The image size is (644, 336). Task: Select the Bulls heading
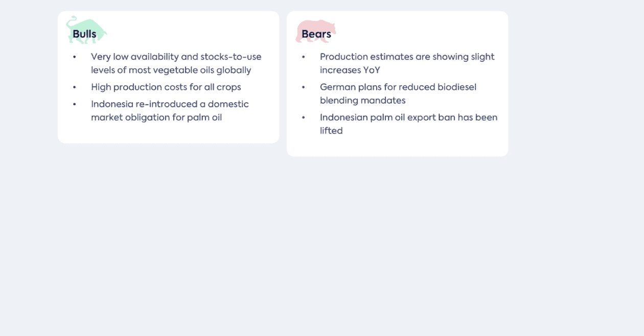(84, 34)
